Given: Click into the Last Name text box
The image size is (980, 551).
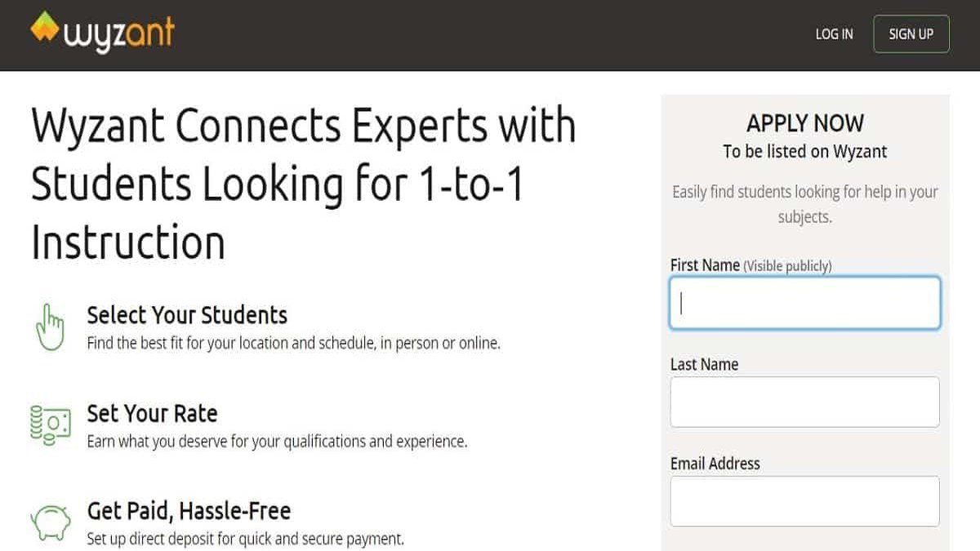Looking at the screenshot, I should pos(804,402).
